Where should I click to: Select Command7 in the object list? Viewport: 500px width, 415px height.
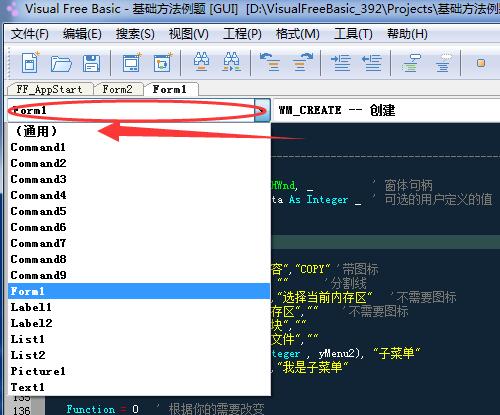coord(139,243)
